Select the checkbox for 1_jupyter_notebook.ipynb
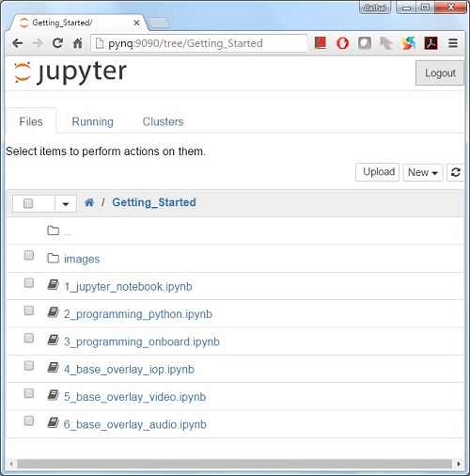 coord(29,283)
